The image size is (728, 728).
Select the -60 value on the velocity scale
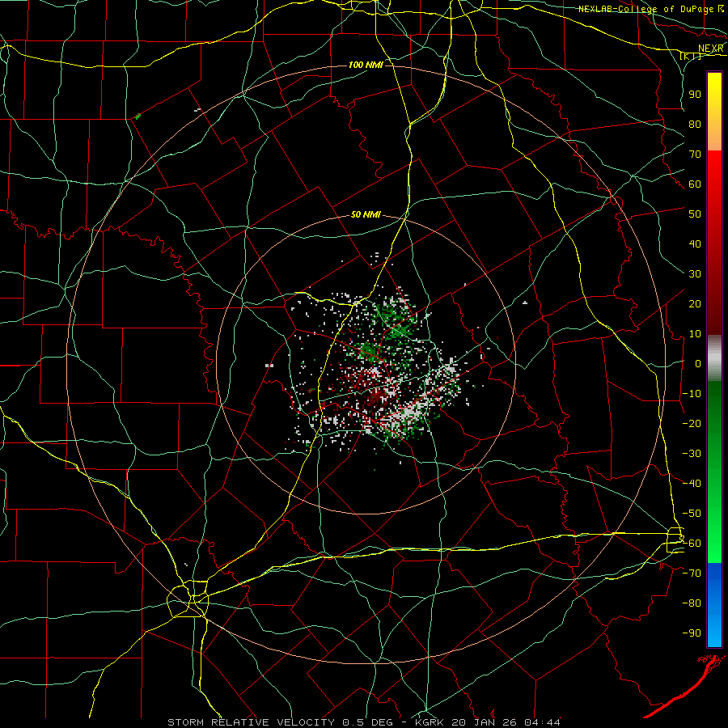coord(692,544)
